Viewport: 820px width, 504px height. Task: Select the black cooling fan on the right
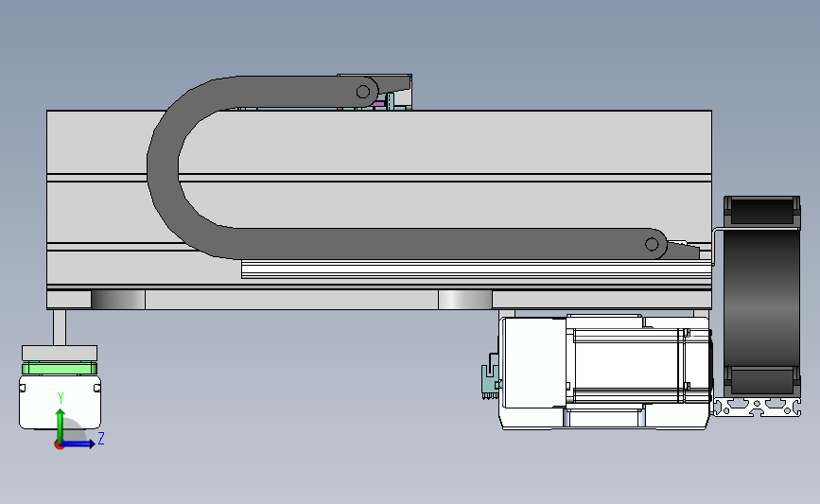point(761,296)
